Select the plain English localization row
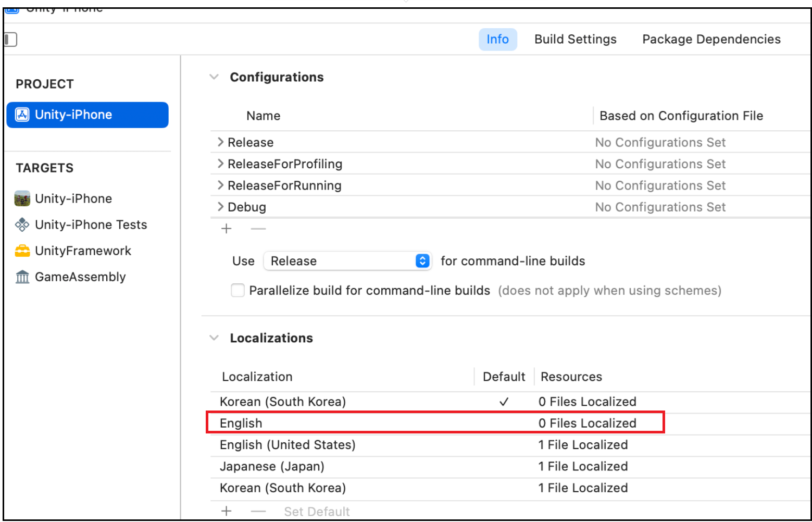This screenshot has height=522, width=812. click(510, 423)
